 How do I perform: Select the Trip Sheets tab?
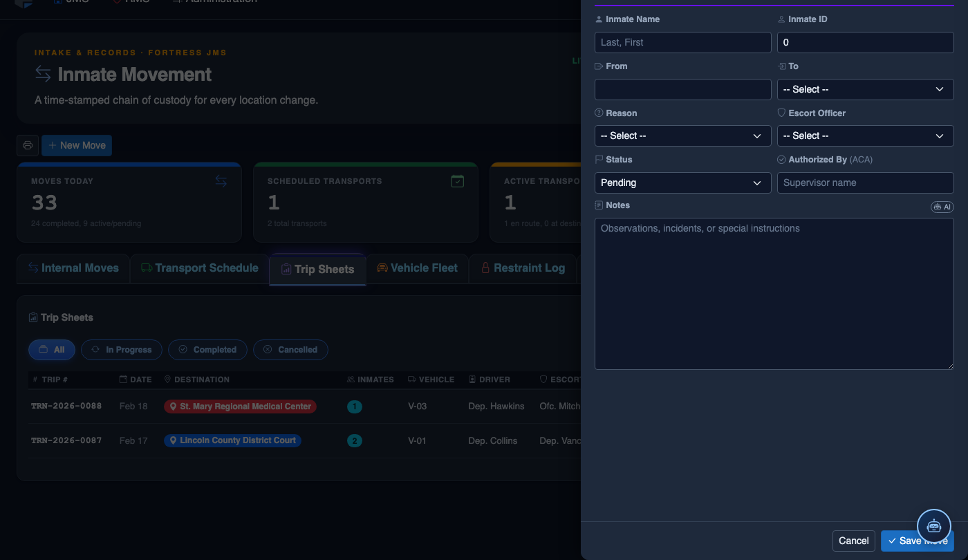coord(317,269)
